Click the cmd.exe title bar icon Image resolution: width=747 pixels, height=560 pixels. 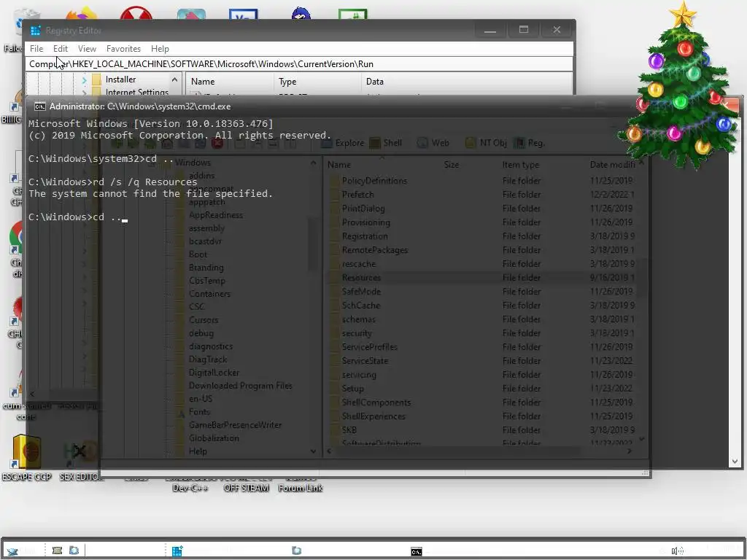coord(40,106)
